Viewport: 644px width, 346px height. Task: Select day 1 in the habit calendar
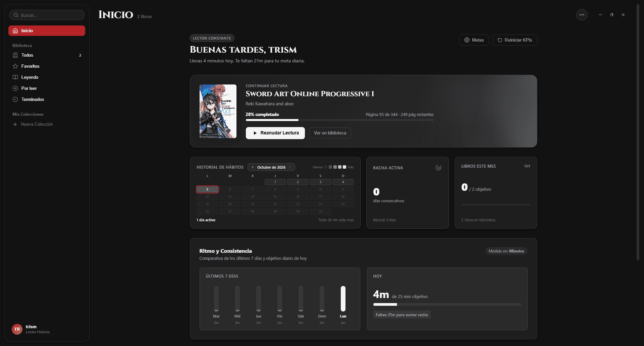(x=275, y=182)
